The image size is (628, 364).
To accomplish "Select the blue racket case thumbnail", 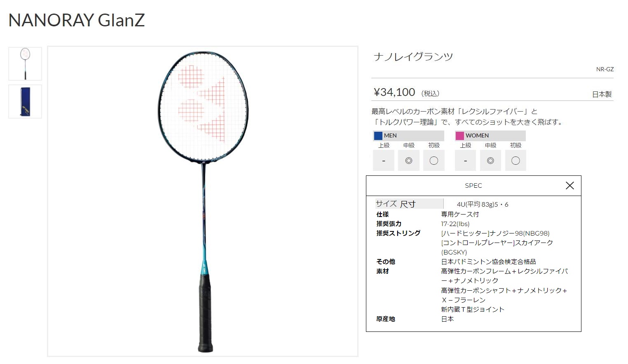I will (x=25, y=102).
